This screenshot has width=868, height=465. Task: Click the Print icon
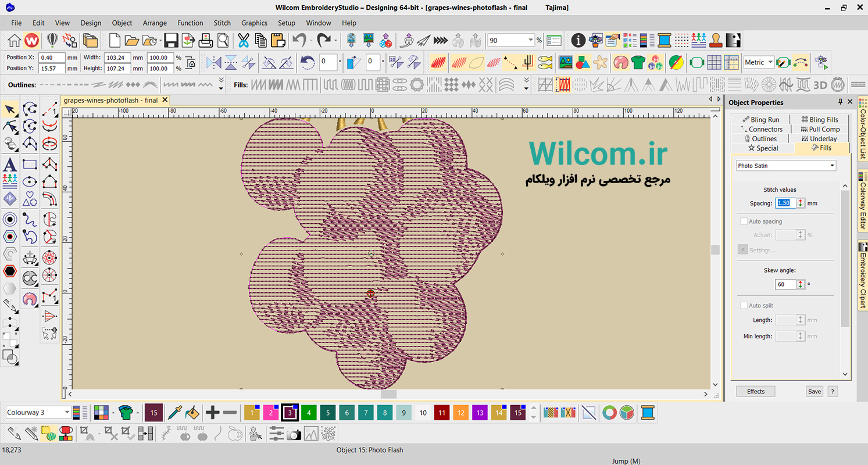[x=206, y=40]
